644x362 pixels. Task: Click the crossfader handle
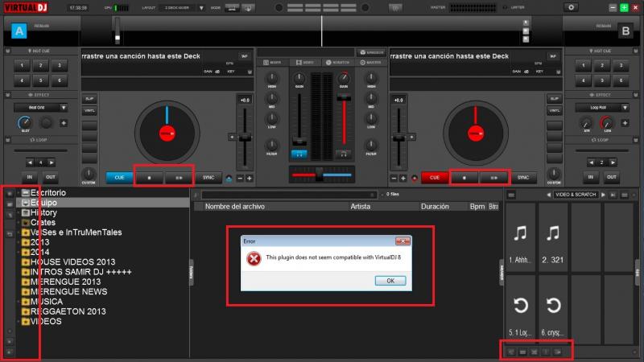319,175
